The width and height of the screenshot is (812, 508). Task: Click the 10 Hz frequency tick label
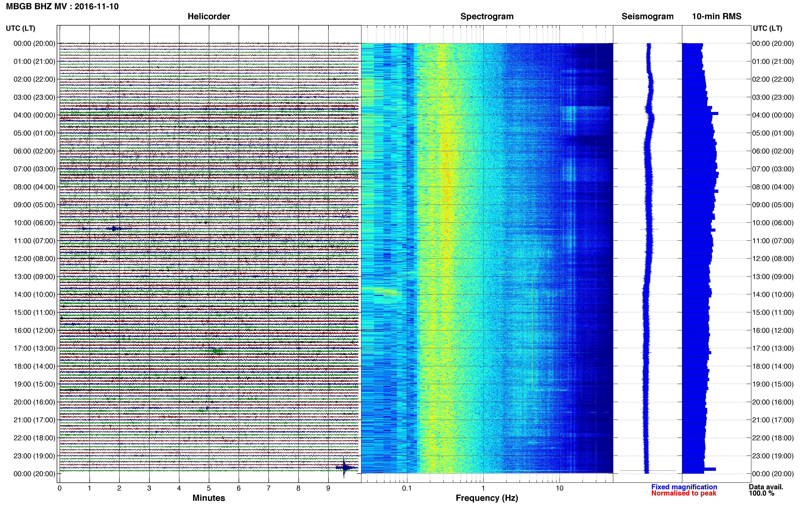click(559, 488)
